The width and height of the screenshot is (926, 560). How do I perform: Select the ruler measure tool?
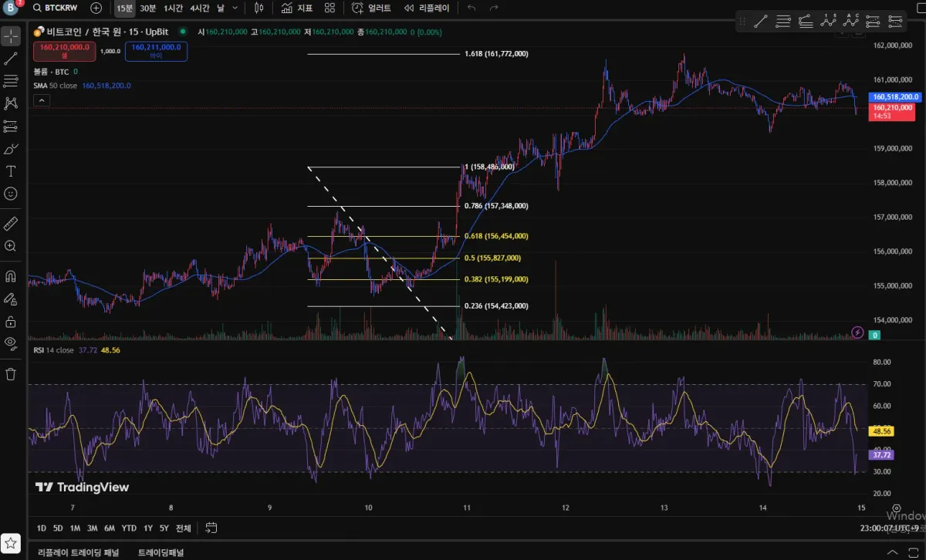[11, 224]
